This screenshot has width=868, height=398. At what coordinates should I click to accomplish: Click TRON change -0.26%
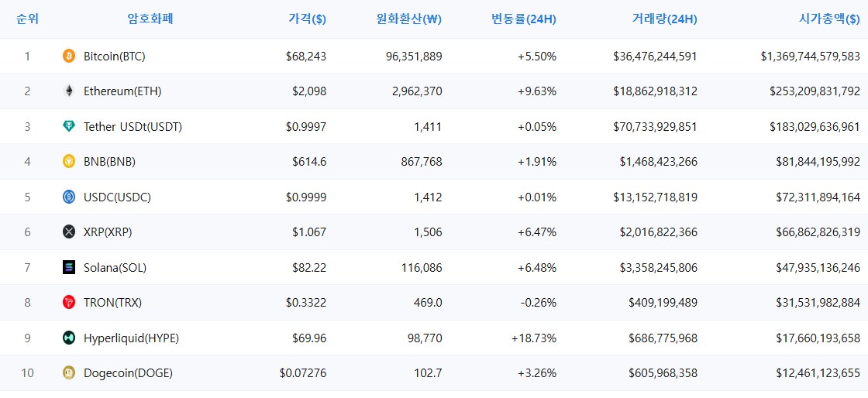click(539, 303)
